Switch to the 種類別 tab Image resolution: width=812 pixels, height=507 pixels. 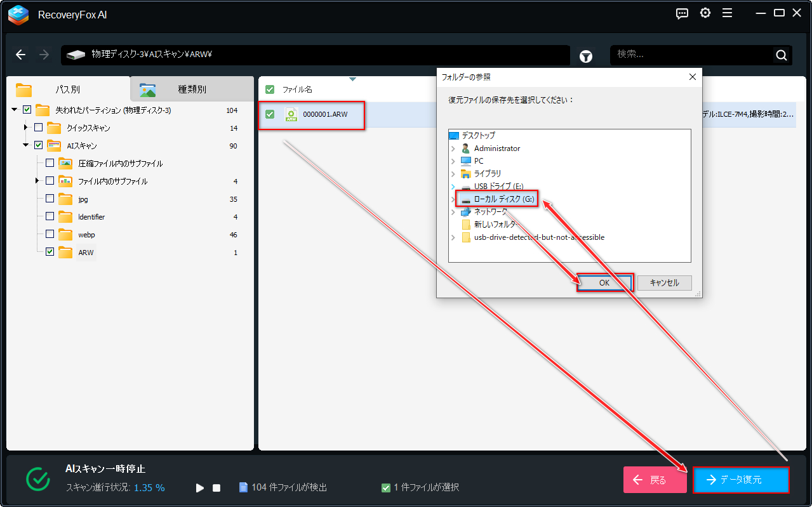click(x=191, y=89)
